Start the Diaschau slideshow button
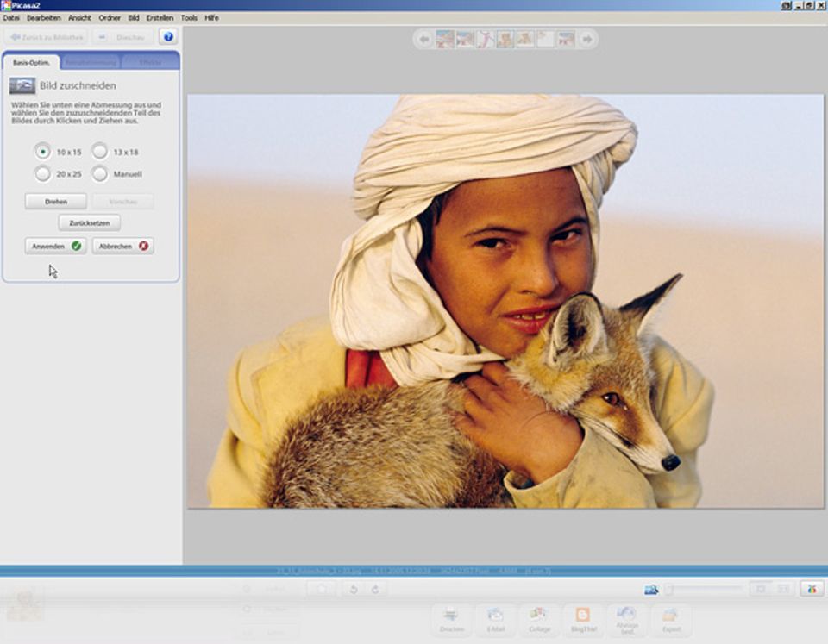Image resolution: width=828 pixels, height=644 pixels. pos(123,37)
